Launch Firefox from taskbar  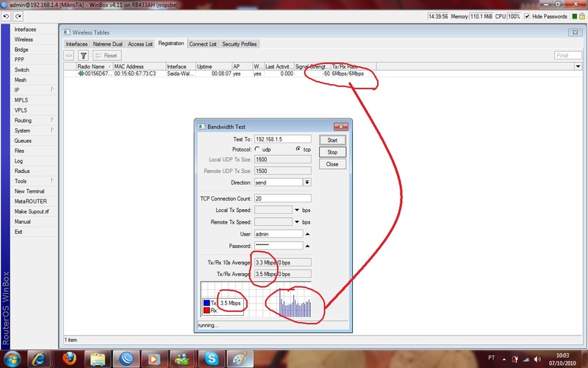coord(69,359)
